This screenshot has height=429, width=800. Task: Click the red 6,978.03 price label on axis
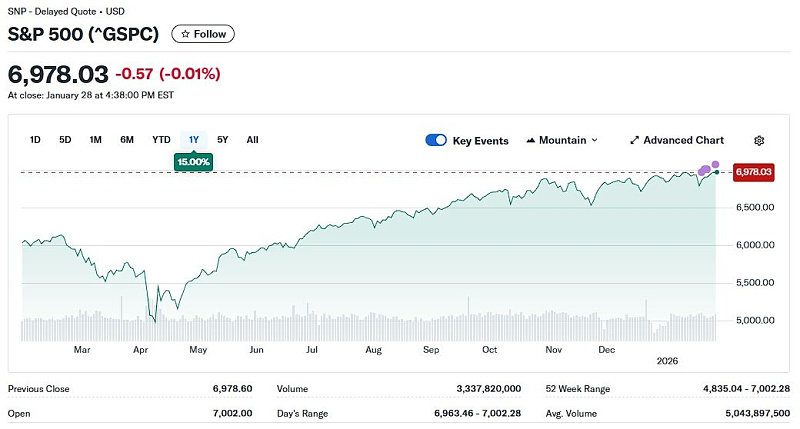pyautogui.click(x=753, y=172)
